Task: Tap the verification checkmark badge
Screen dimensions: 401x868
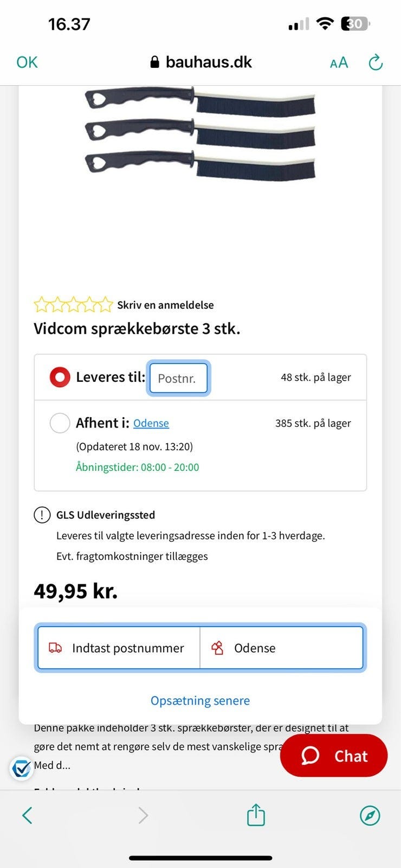Action: tap(21, 768)
